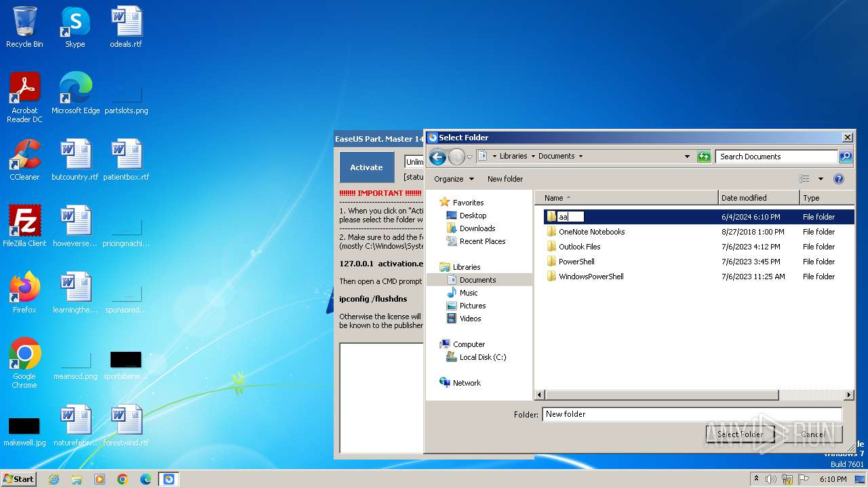The height and width of the screenshot is (488, 868).
Task: Select the odeals.rtf desktop file
Action: click(126, 27)
